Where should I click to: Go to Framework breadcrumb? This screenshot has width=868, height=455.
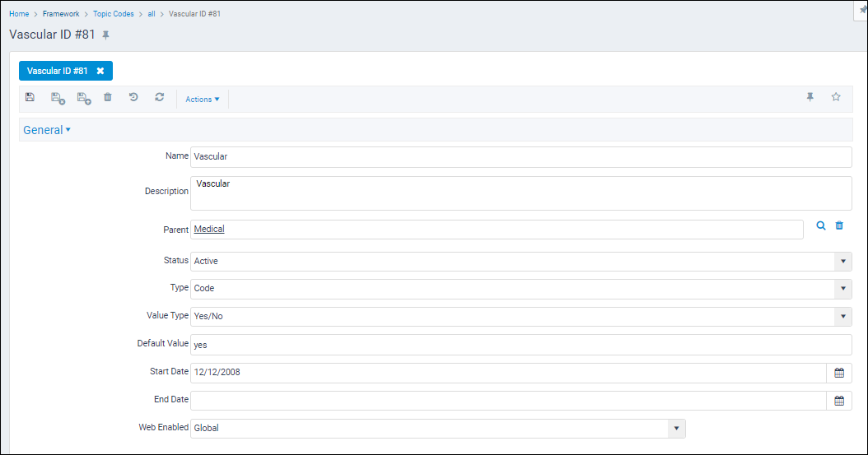point(61,14)
